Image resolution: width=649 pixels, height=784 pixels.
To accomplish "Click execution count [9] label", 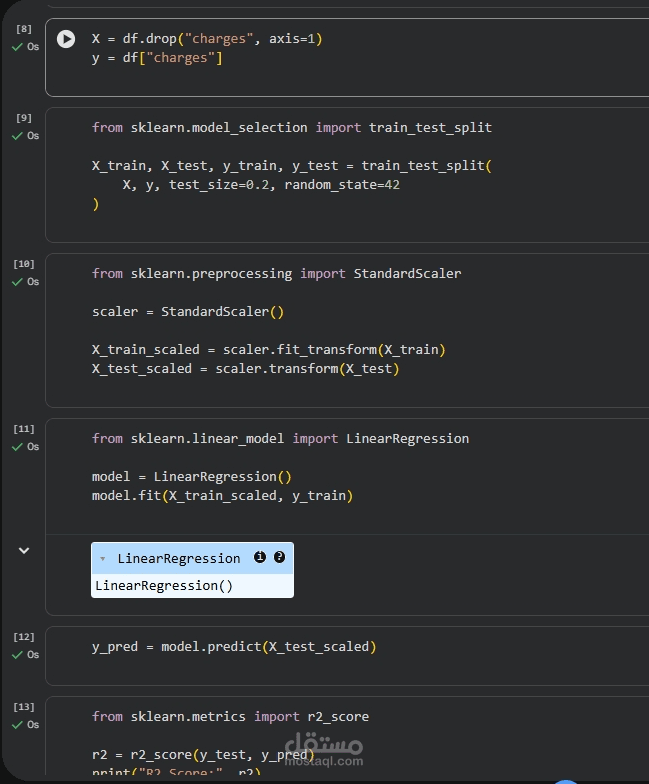I will (24, 118).
